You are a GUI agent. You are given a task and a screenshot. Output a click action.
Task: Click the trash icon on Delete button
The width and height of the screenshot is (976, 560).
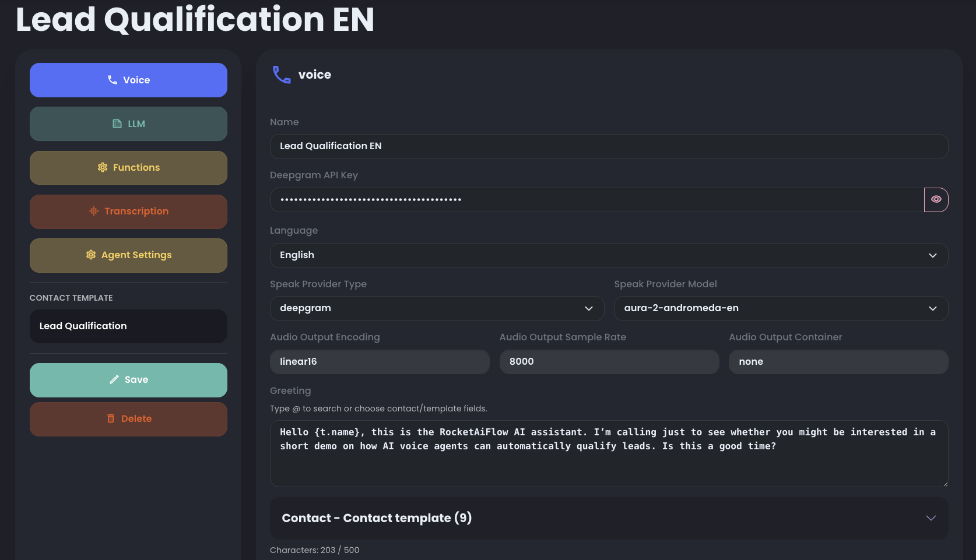111,418
